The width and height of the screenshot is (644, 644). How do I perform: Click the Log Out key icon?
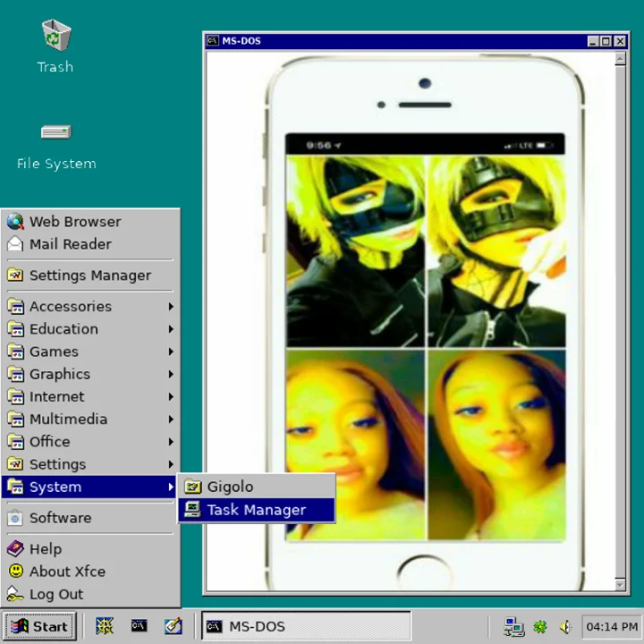tap(15, 594)
